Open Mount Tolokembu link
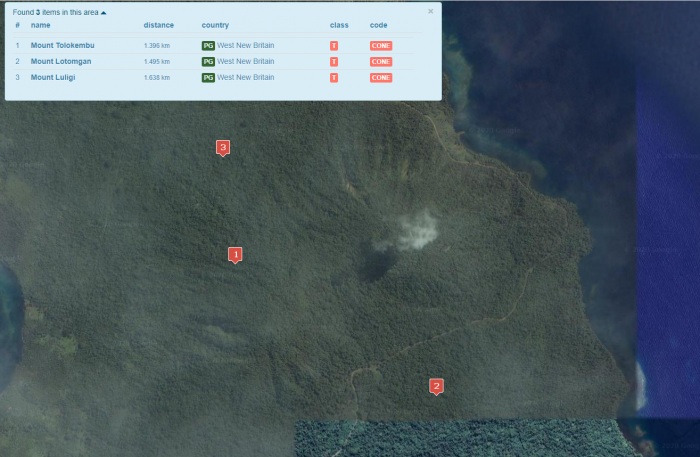The width and height of the screenshot is (700, 457). [62, 46]
